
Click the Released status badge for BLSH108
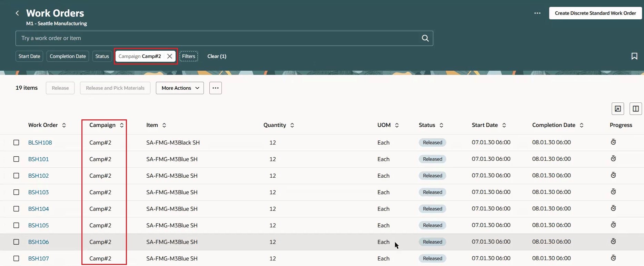pos(433,142)
